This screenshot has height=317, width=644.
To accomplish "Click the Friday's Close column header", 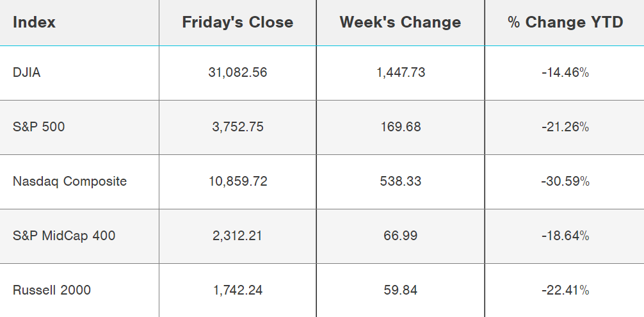I will coord(237,22).
